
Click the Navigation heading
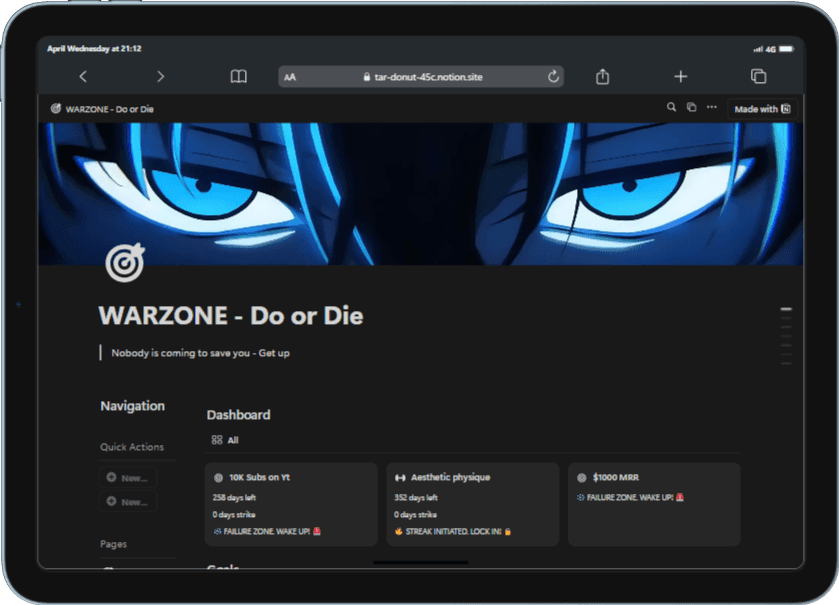133,406
